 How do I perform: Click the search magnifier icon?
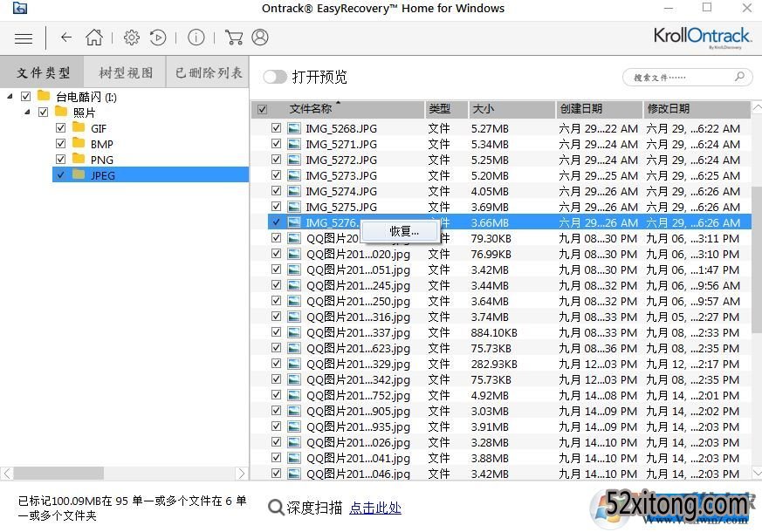coord(739,77)
